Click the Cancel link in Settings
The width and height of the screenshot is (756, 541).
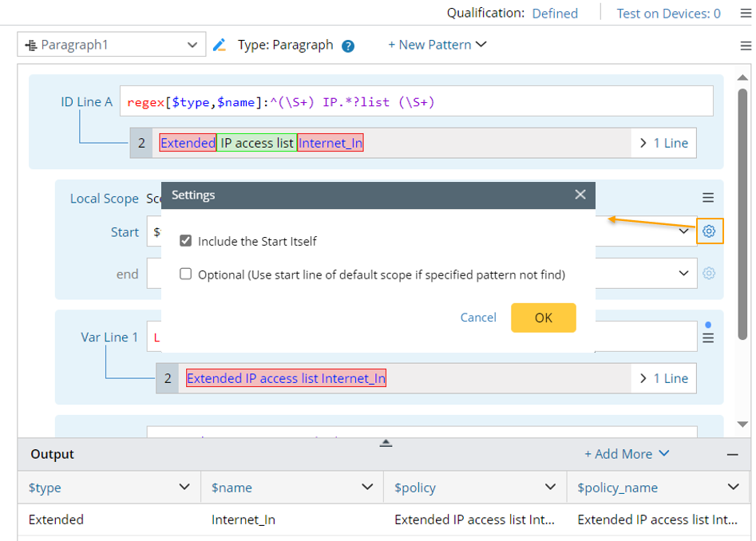click(478, 318)
